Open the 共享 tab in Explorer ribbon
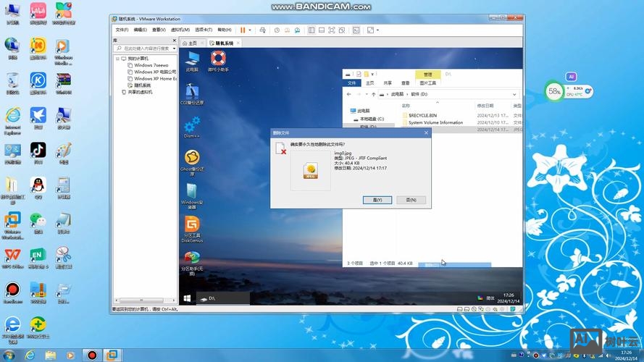 388,83
